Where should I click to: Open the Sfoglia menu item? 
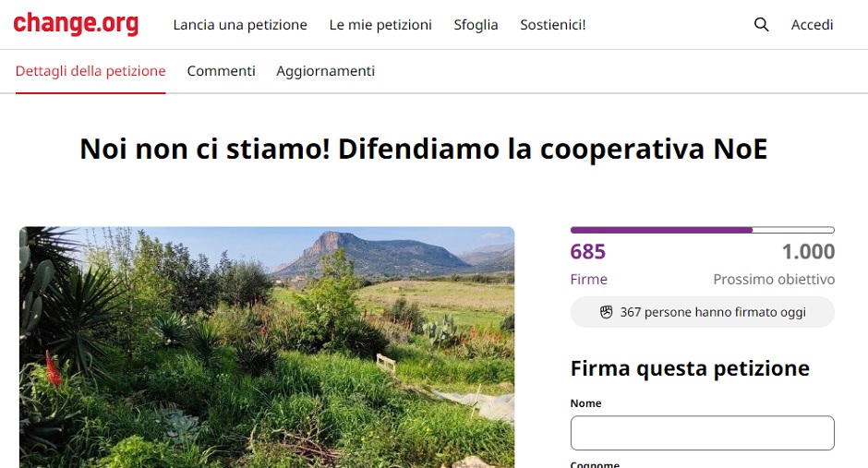coord(476,25)
